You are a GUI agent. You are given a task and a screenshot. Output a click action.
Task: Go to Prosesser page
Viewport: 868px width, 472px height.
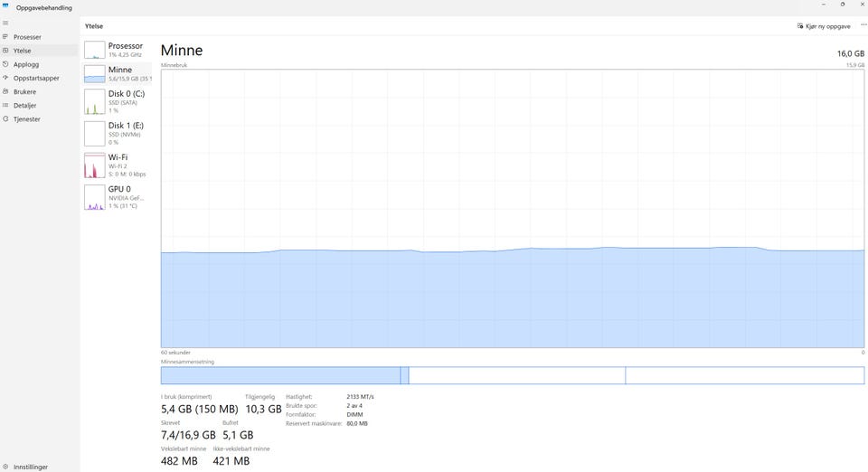click(27, 37)
